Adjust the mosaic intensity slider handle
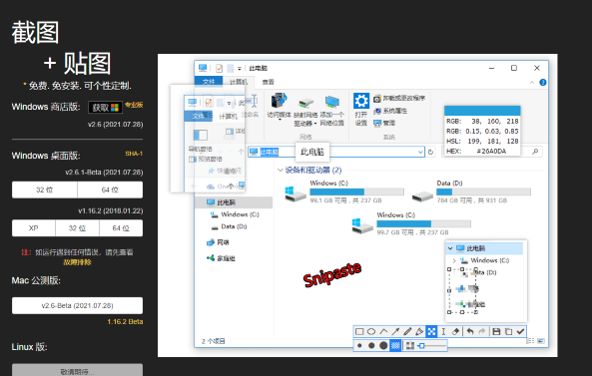 tap(422, 345)
